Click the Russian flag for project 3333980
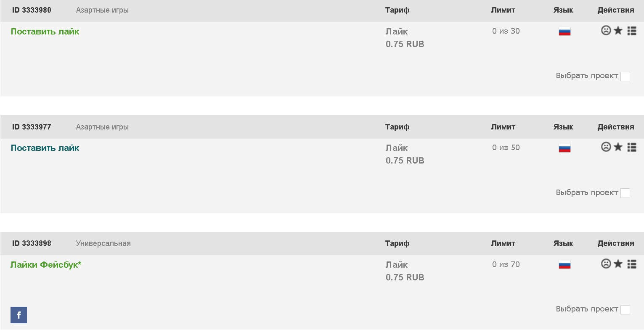Screen dimensions: 644x335 [564, 32]
